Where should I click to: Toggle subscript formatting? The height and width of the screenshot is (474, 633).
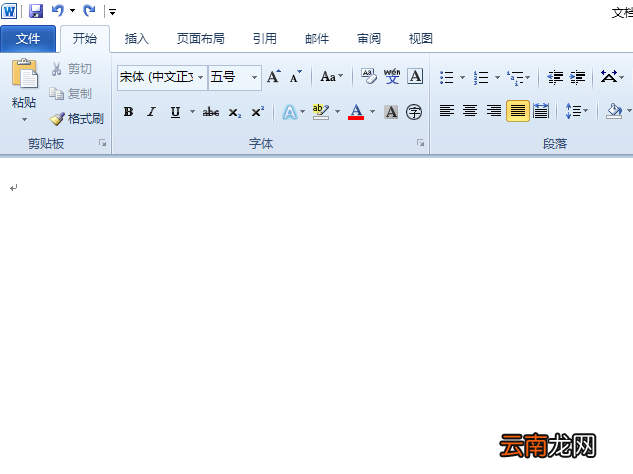(x=235, y=112)
